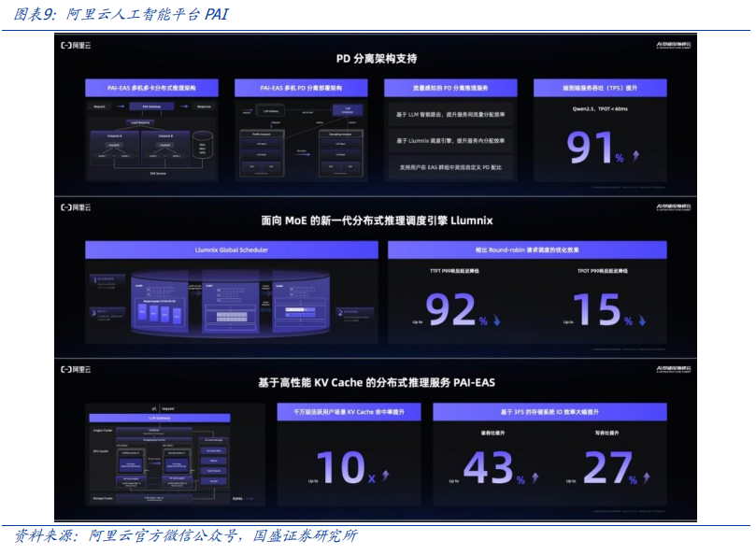Viewport: 756px width, 555px height.
Task: Click the 读吞吐提升 label
Action: tap(492, 433)
